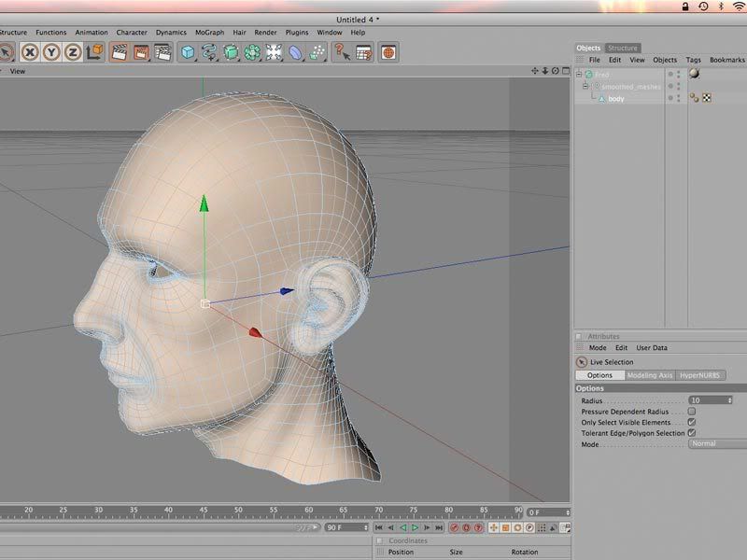Lock the X axis in toolbar
The height and width of the screenshot is (560, 747).
(x=30, y=52)
